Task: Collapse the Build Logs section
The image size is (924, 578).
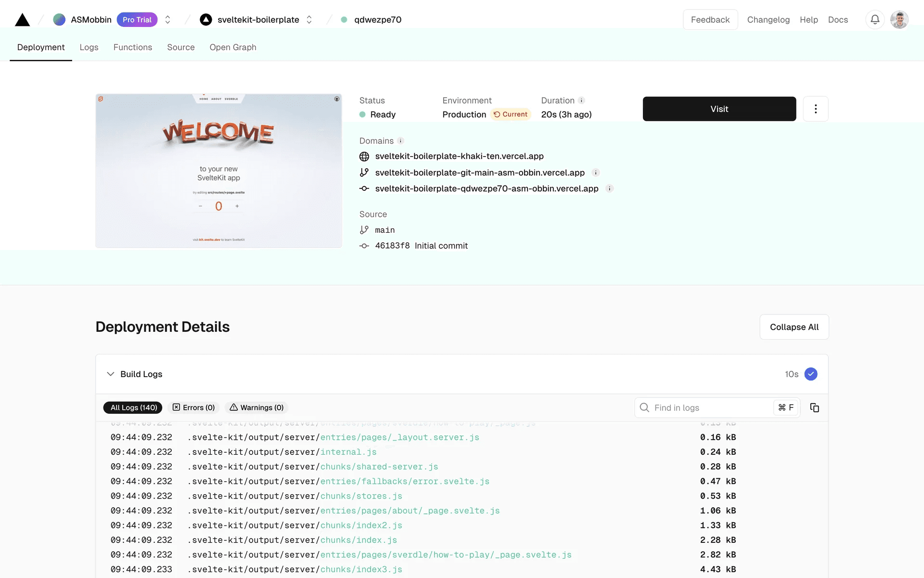Action: (x=111, y=374)
